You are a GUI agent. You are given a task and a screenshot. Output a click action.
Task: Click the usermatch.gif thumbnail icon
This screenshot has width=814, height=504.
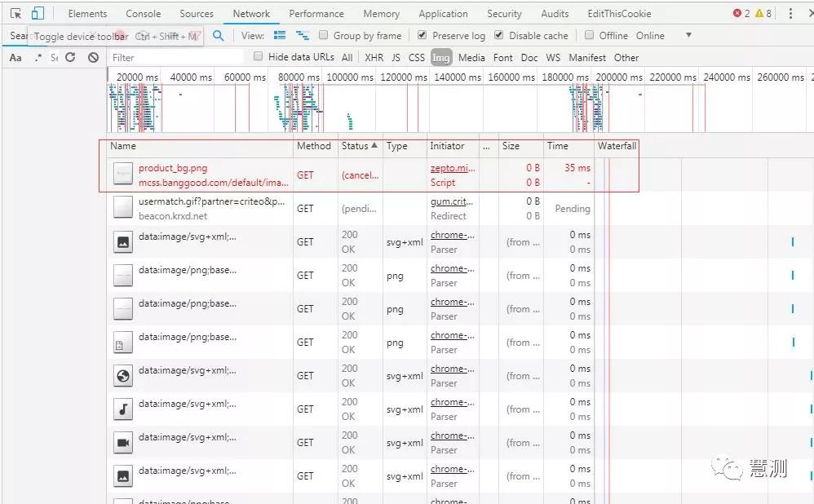coord(123,207)
